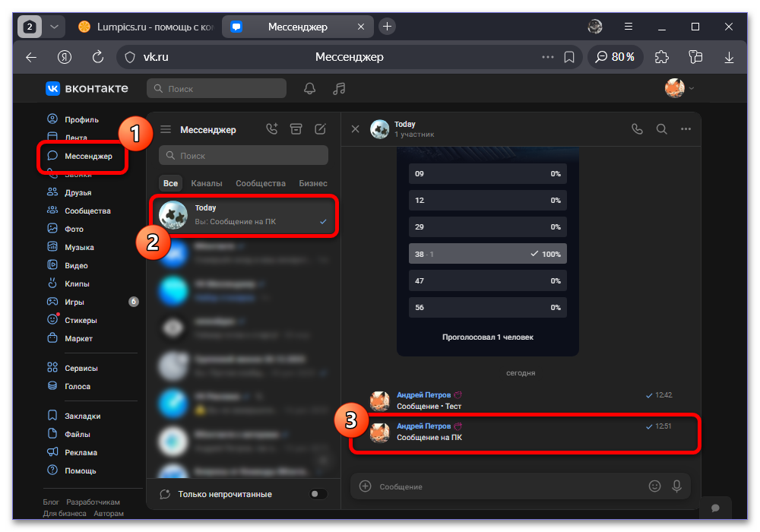Toggle Только непрочитанные switch
This screenshot has height=532, width=760.
point(318,494)
